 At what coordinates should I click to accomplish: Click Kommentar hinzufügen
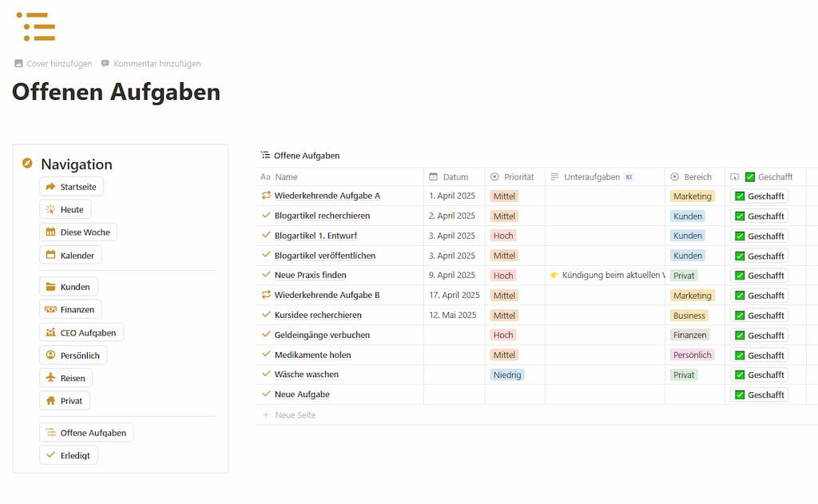tap(151, 64)
